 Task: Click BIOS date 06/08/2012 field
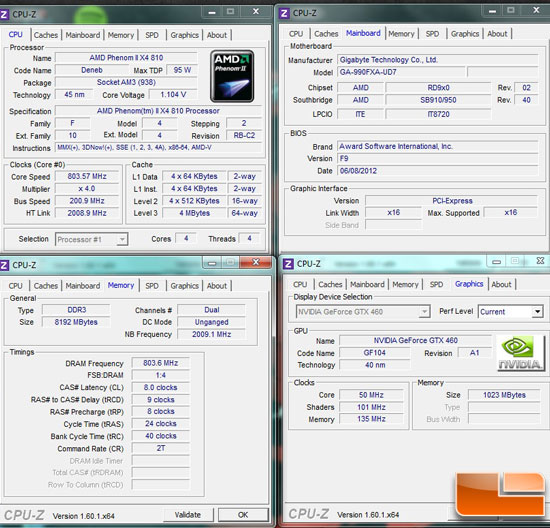[x=437, y=171]
